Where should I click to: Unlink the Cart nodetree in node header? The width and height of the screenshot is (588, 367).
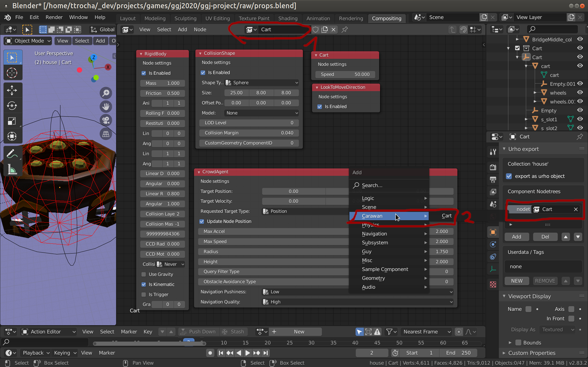click(x=334, y=29)
